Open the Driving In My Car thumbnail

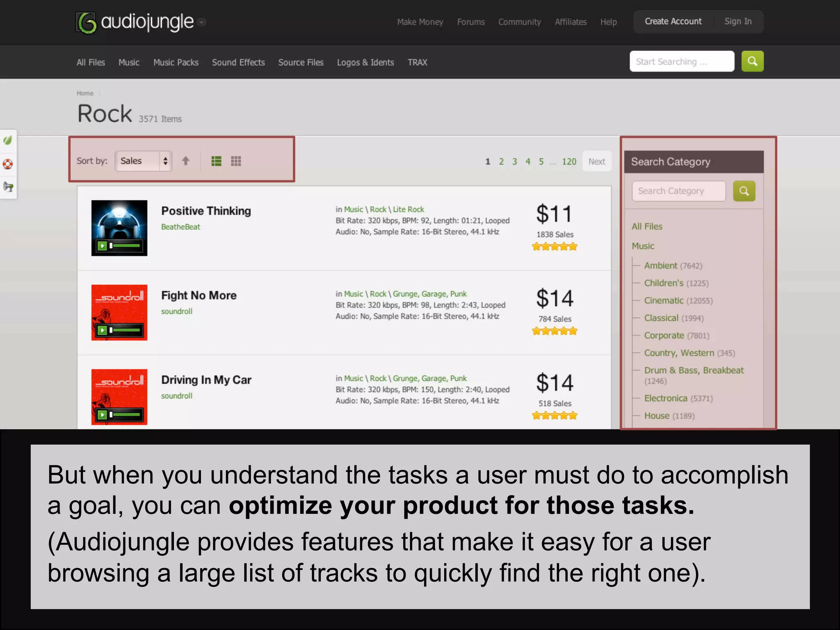pyautogui.click(x=119, y=397)
